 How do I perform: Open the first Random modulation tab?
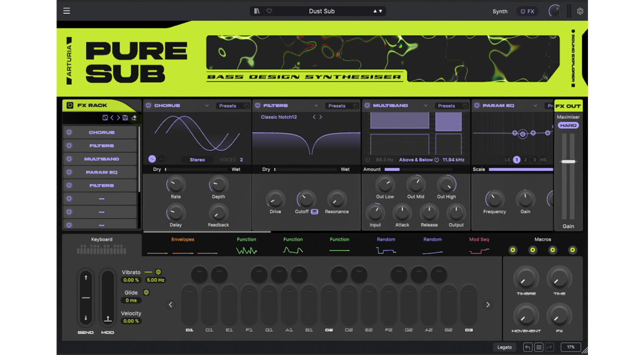coord(386,244)
